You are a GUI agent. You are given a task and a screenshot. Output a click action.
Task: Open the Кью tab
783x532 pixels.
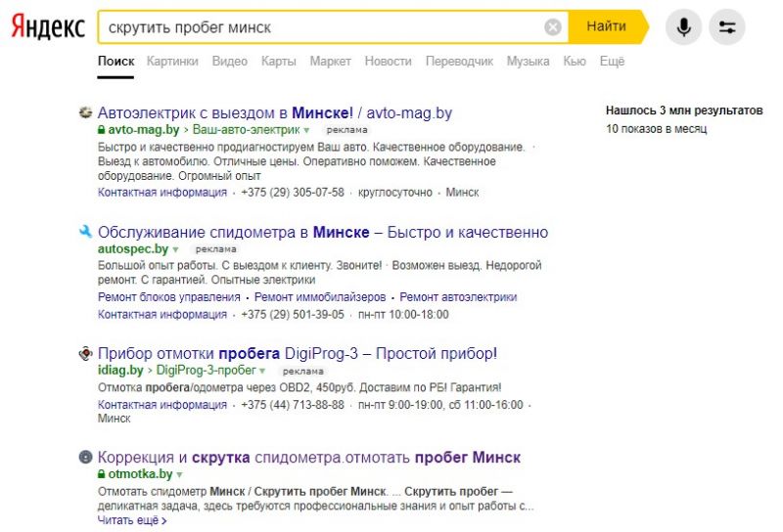pyautogui.click(x=575, y=62)
